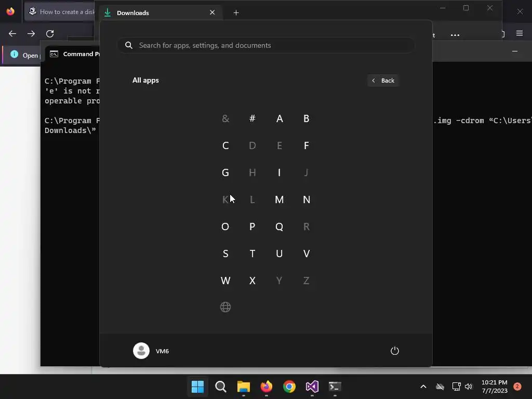Jump to apps starting with M
The height and width of the screenshot is (399, 532).
click(279, 199)
